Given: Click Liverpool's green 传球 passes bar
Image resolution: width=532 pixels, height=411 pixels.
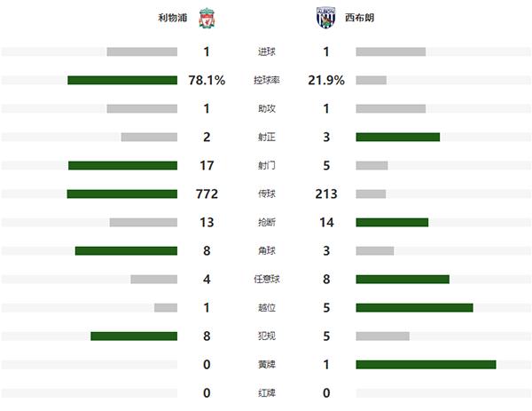Looking at the screenshot, I should pos(121,194).
